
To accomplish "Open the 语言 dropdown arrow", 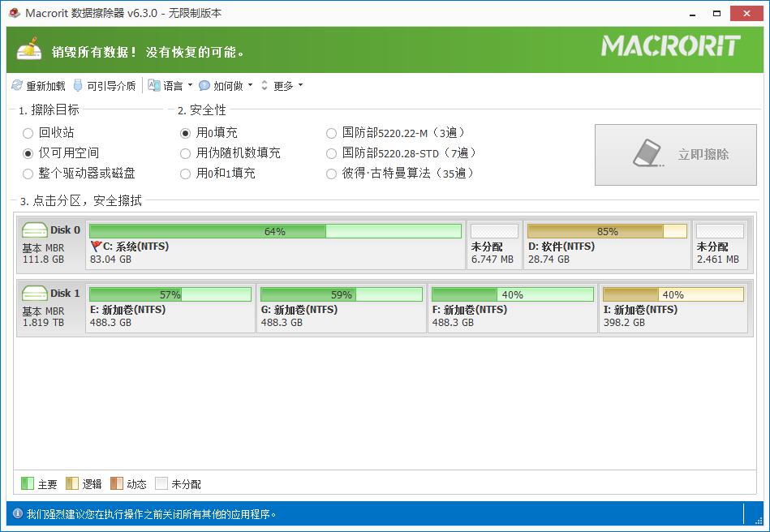I will pos(190,85).
